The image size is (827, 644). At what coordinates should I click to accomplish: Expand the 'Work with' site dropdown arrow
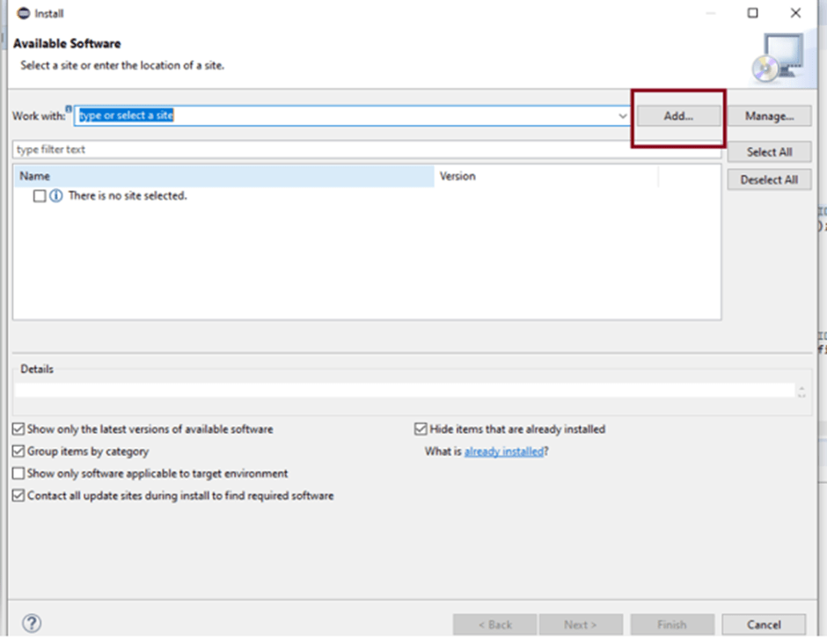tap(622, 116)
